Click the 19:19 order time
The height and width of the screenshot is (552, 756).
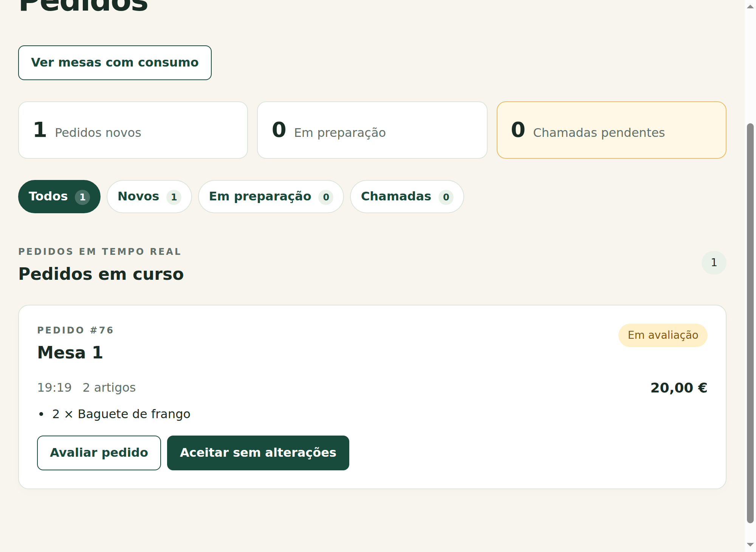click(54, 388)
